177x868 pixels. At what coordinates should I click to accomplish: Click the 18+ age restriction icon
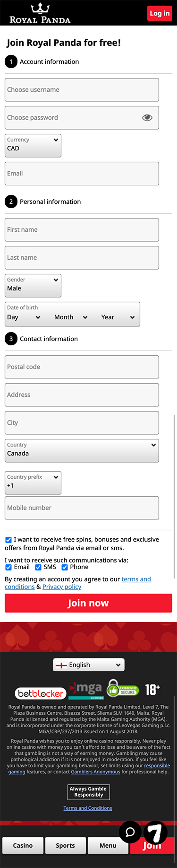[x=152, y=689]
